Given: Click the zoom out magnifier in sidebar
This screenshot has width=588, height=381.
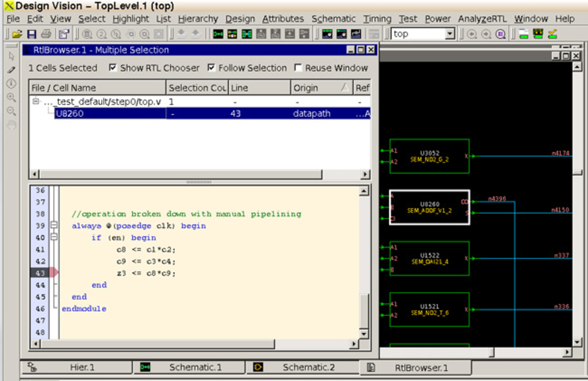Looking at the screenshot, I should pos(11,111).
